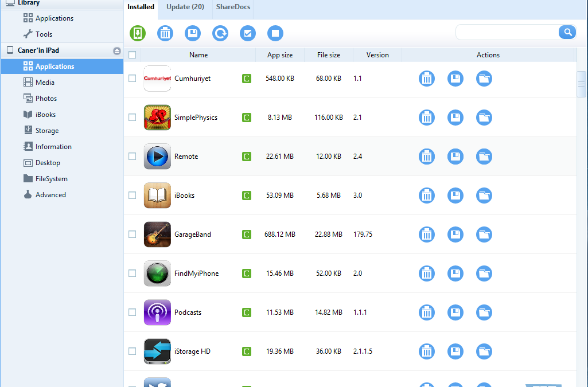Uninstall SimplePhysics with its trash icon
The height and width of the screenshot is (387, 588).
coord(427,118)
